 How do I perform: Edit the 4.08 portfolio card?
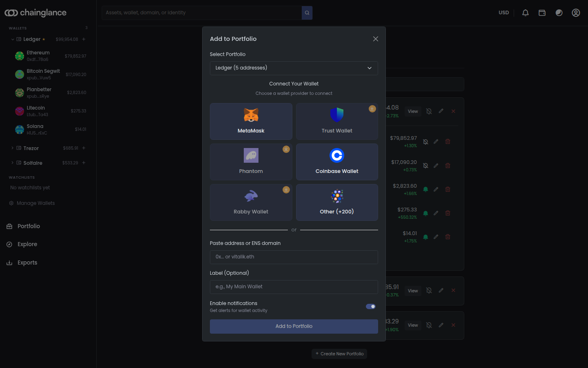pos(441,111)
